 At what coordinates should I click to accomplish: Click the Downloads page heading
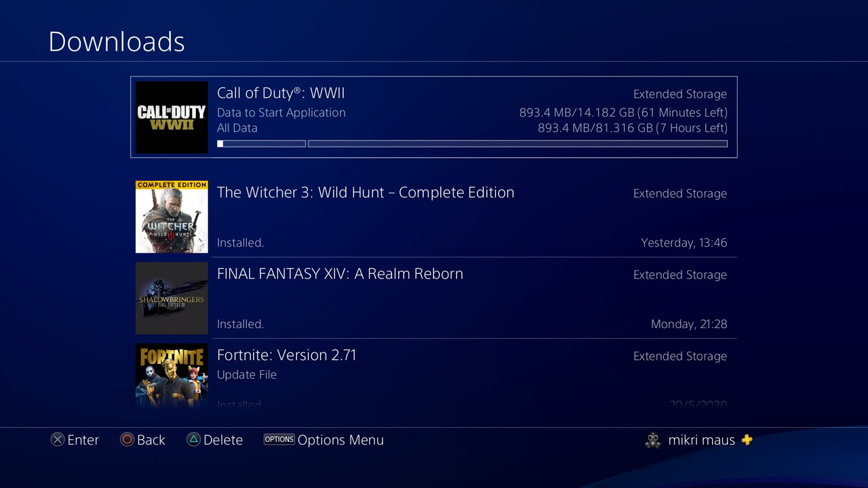(x=117, y=41)
